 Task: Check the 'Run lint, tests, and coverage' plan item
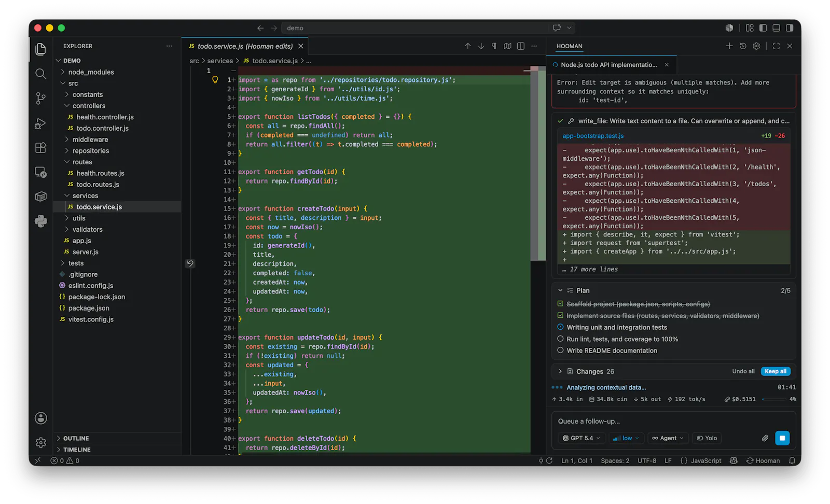[x=560, y=339]
